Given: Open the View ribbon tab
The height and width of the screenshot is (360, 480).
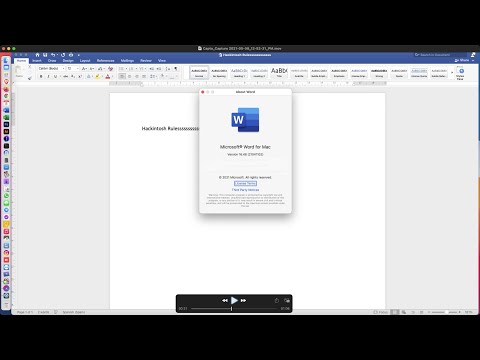Looking at the screenshot, I should 162,61.
